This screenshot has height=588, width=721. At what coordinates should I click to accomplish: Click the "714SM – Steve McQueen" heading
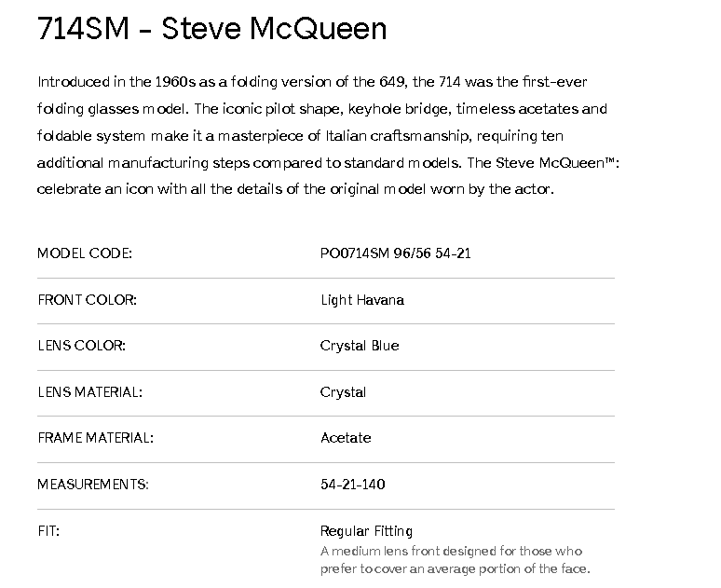[211, 30]
